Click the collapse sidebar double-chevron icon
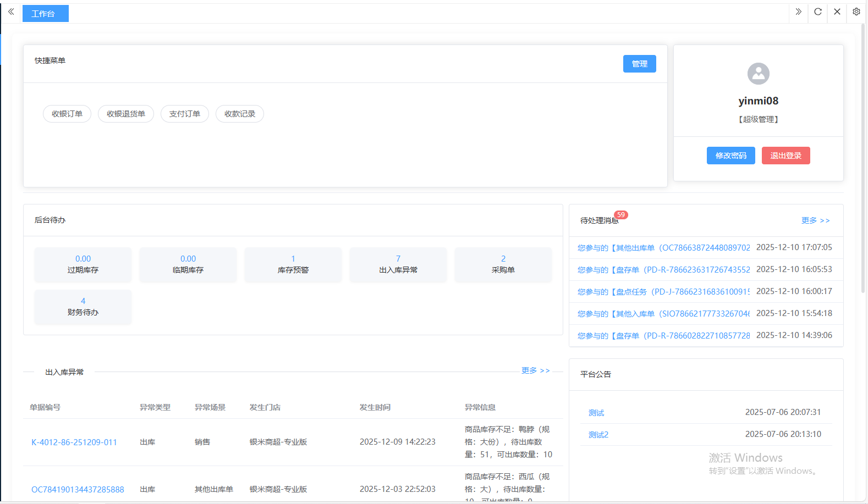This screenshot has height=504, width=868. coord(11,12)
